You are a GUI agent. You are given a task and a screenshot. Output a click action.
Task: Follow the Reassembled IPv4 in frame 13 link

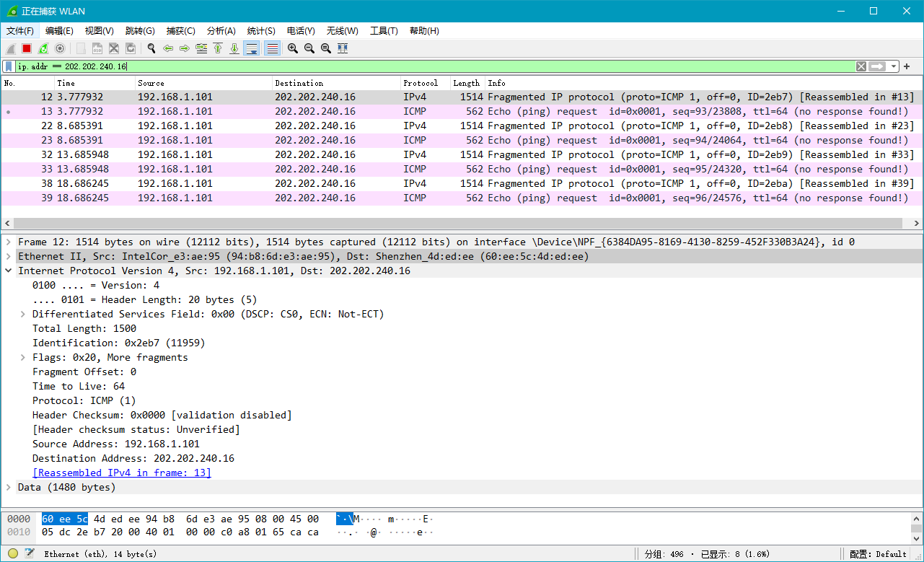[122, 473]
